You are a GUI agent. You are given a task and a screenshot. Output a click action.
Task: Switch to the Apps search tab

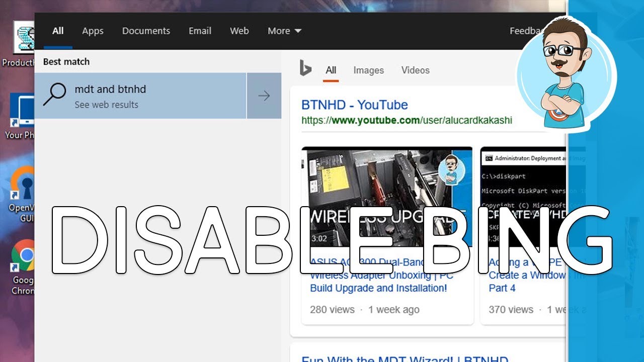[93, 31]
